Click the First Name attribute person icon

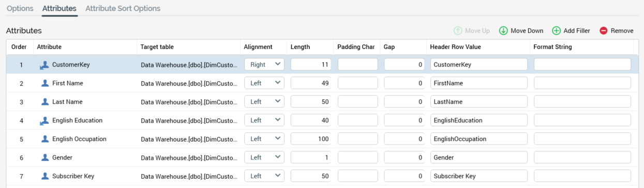coord(45,83)
